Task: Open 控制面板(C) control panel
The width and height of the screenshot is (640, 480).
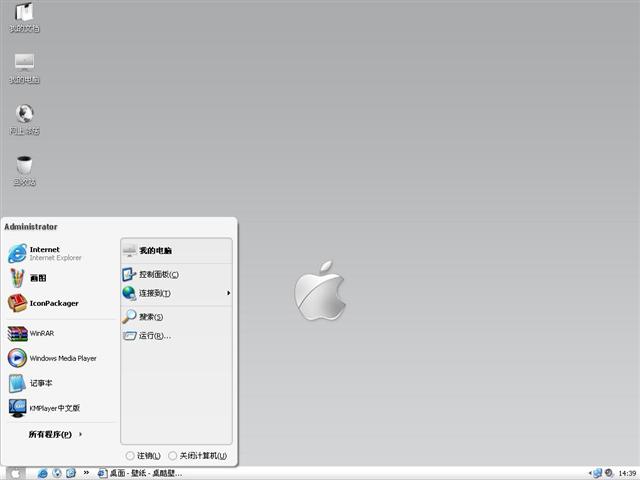Action: [158, 274]
